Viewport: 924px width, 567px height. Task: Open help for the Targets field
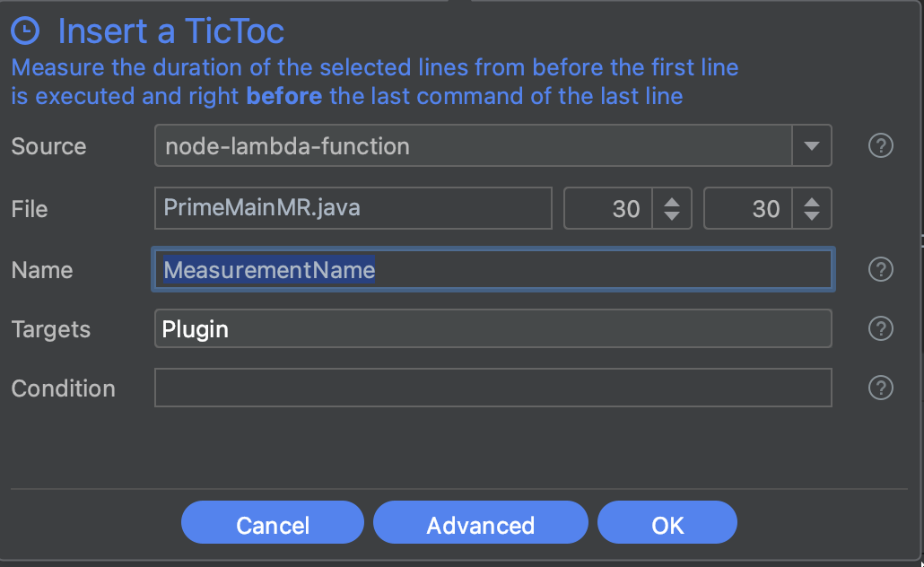[881, 329]
